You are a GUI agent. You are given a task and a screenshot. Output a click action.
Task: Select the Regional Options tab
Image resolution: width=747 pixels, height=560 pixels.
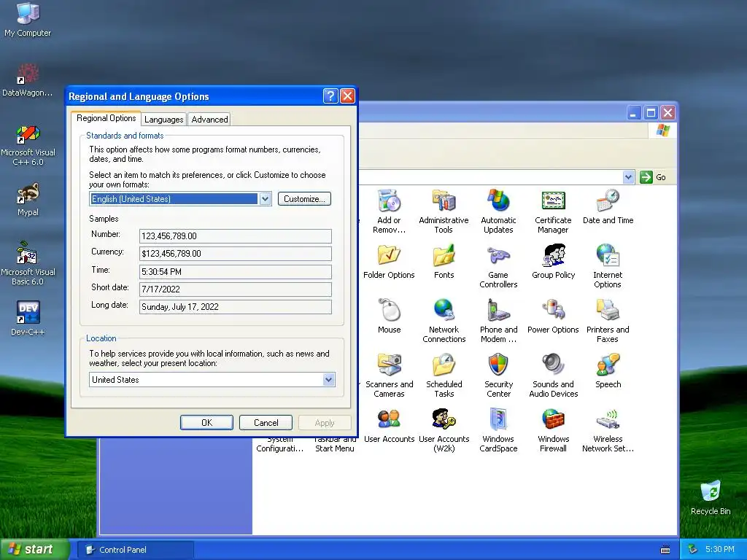[x=107, y=118]
